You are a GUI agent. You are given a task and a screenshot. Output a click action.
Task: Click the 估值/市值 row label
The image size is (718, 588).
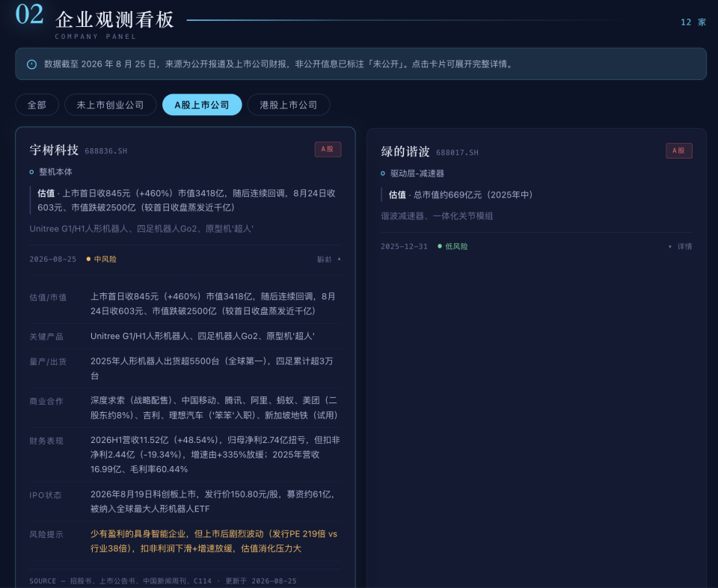click(48, 298)
